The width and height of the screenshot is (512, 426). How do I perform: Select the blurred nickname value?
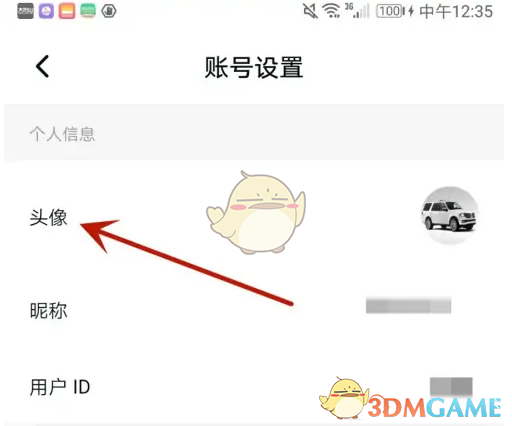click(x=408, y=306)
